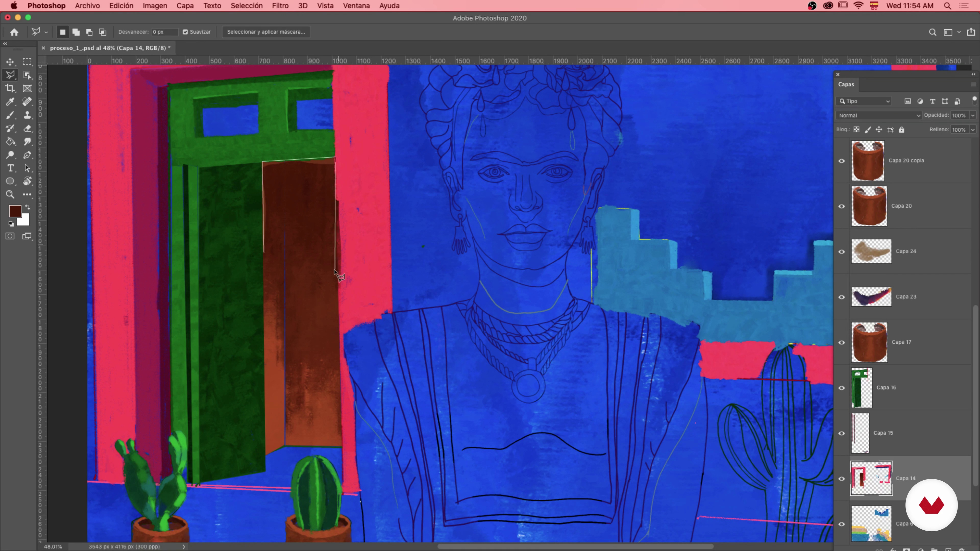The height and width of the screenshot is (551, 980).
Task: Go to the Home screen
Action: point(15,32)
